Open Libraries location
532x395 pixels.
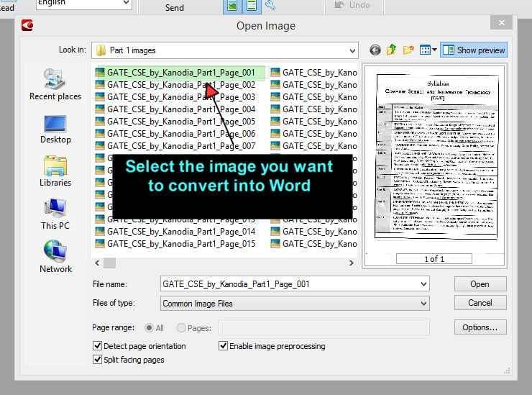pos(55,171)
